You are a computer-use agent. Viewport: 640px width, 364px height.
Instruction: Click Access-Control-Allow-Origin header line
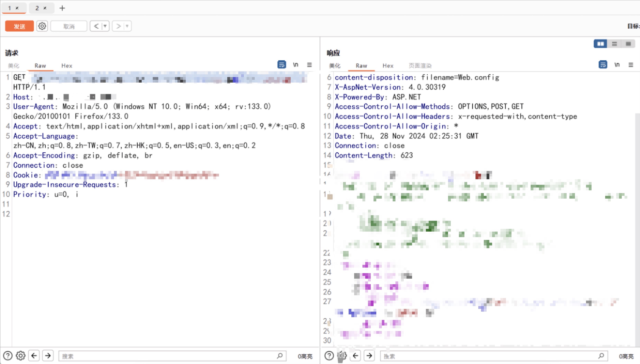pos(397,126)
